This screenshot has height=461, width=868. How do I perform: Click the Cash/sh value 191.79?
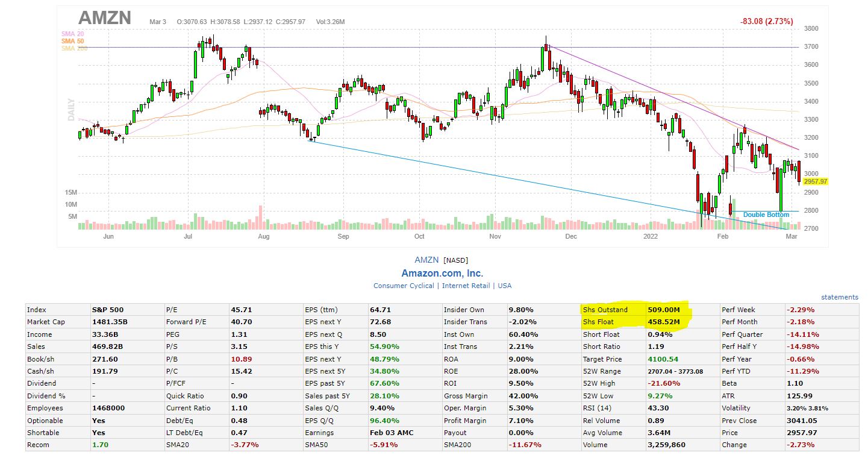click(x=104, y=371)
